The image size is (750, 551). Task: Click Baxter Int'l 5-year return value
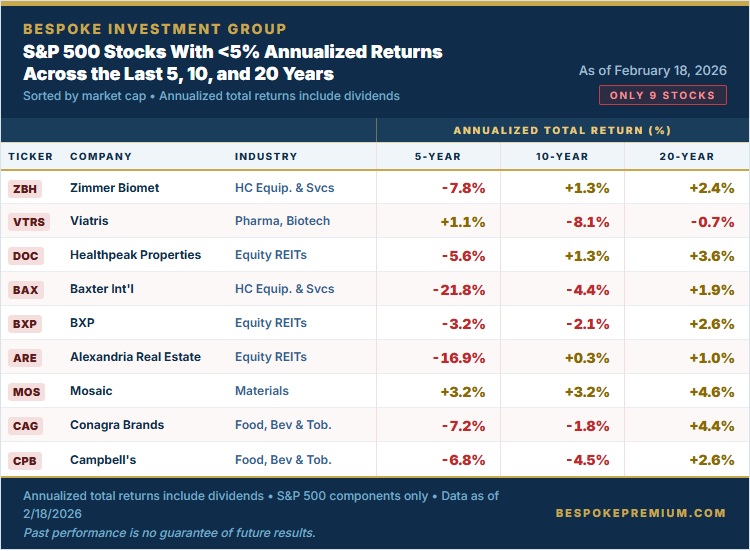point(459,290)
